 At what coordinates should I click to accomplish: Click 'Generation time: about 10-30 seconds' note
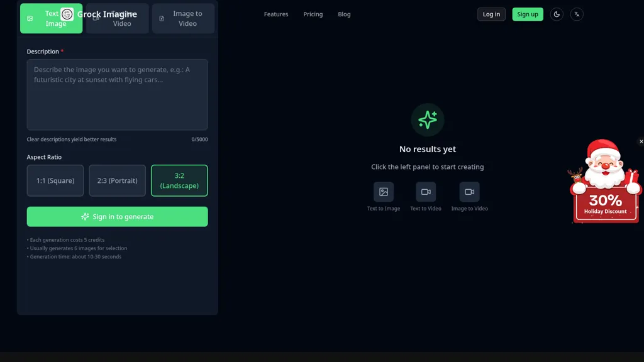pos(74,257)
